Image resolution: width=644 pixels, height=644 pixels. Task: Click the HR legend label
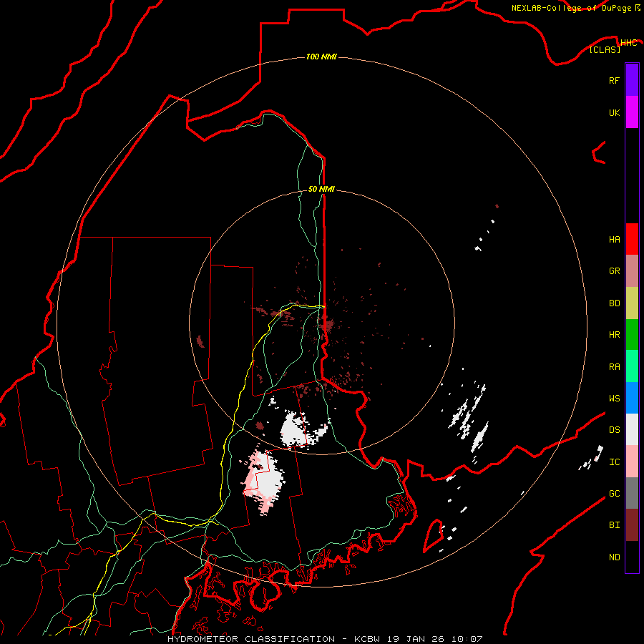pos(614,335)
